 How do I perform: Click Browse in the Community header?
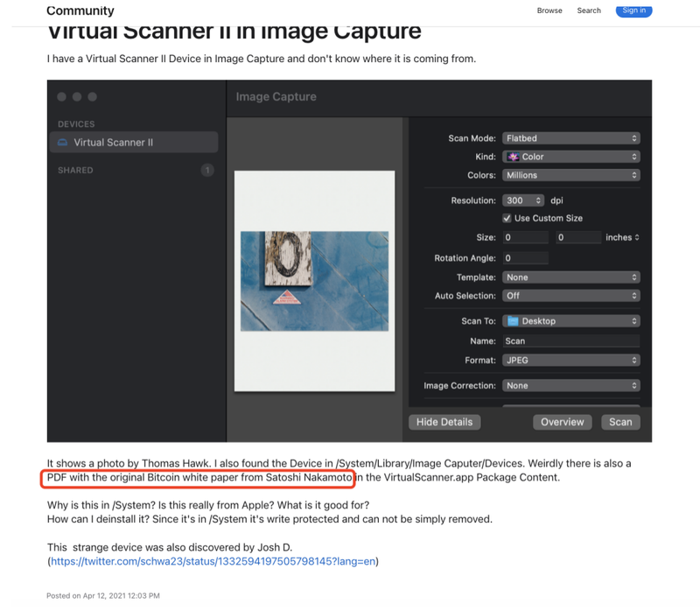tap(549, 11)
